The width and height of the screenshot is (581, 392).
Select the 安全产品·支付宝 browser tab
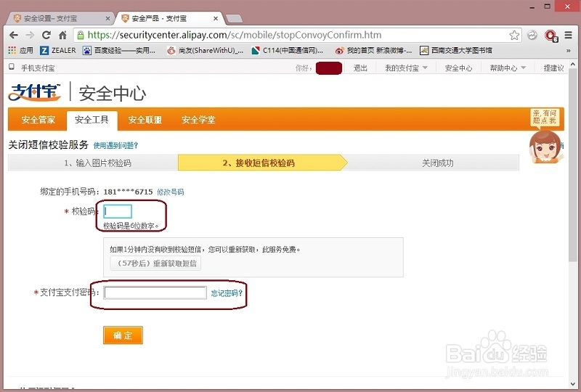click(168, 18)
